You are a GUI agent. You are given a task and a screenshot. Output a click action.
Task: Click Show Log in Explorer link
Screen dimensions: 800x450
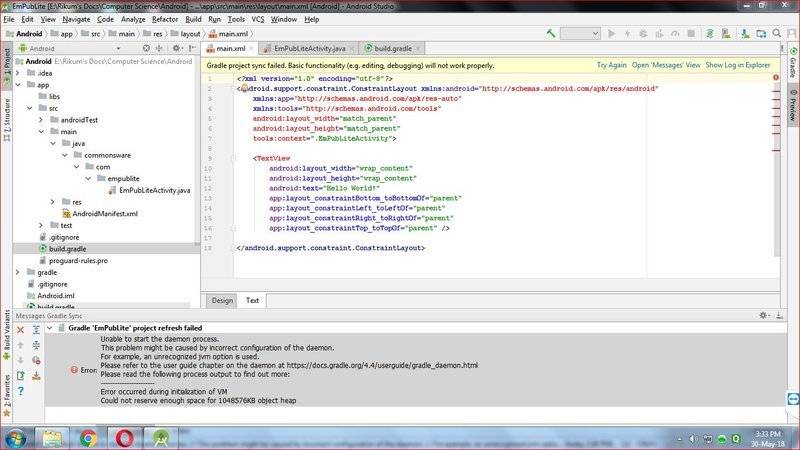coord(738,64)
